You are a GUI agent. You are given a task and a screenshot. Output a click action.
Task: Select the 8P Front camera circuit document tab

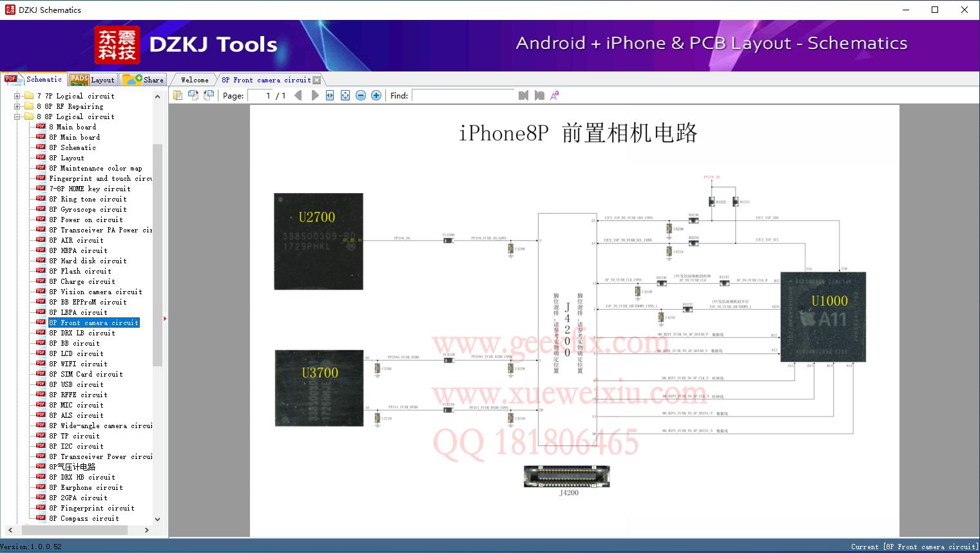(x=266, y=80)
